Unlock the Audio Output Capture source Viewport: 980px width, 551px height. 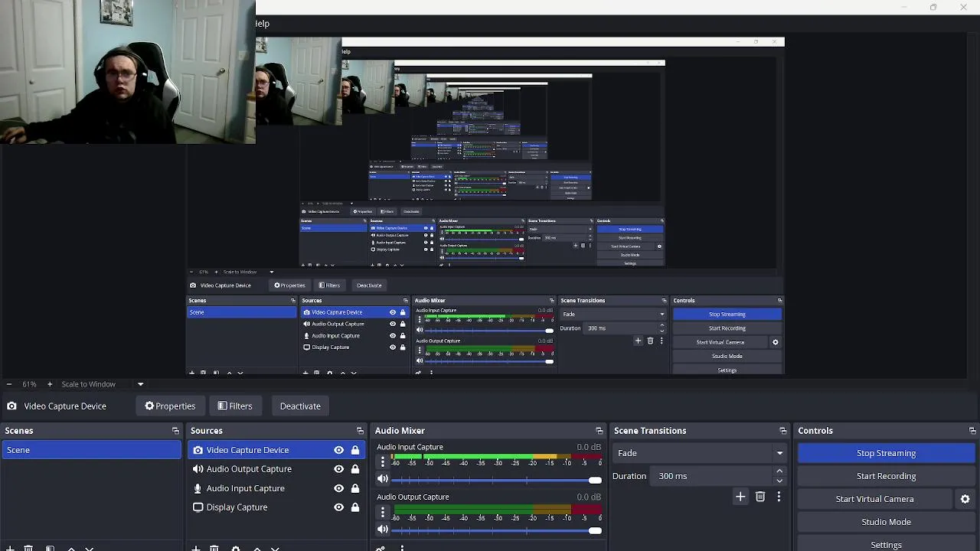click(355, 469)
